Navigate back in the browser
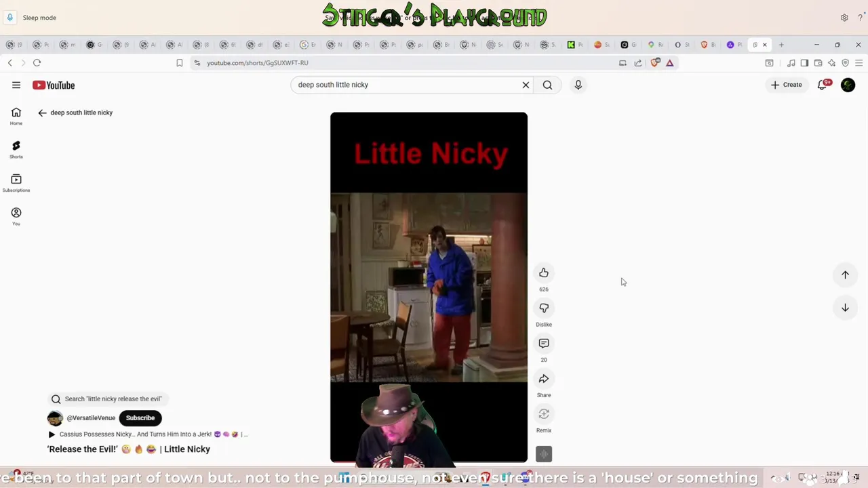The width and height of the screenshot is (868, 488). pos(10,63)
